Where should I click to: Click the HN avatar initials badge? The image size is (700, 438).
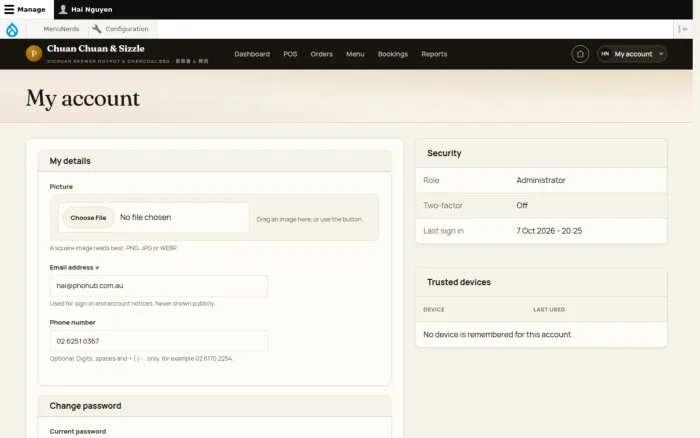click(605, 54)
